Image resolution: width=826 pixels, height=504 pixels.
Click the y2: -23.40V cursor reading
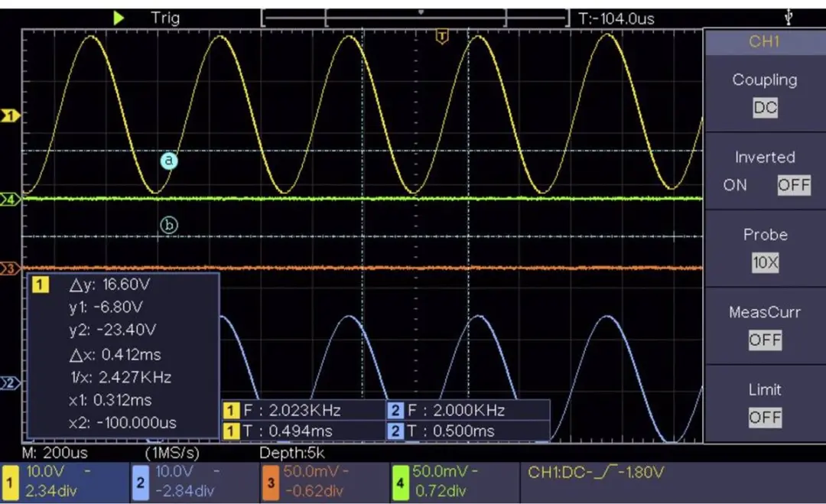(x=112, y=330)
